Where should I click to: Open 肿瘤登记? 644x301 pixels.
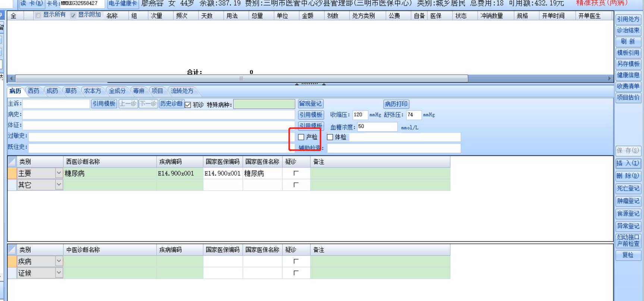click(x=628, y=201)
